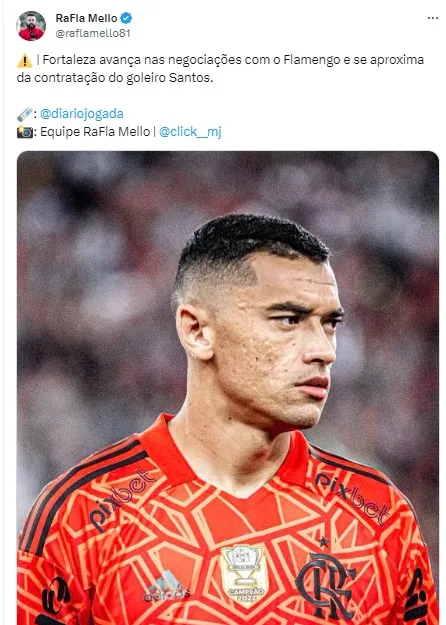Click the pixbet logo on the right shoulder
This screenshot has width=446, height=625.
point(352,499)
